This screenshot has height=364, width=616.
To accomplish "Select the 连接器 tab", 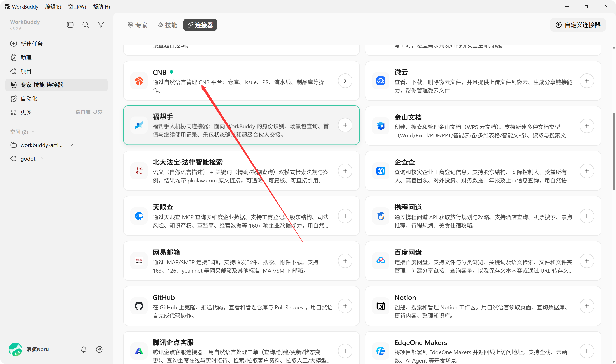I will click(200, 25).
